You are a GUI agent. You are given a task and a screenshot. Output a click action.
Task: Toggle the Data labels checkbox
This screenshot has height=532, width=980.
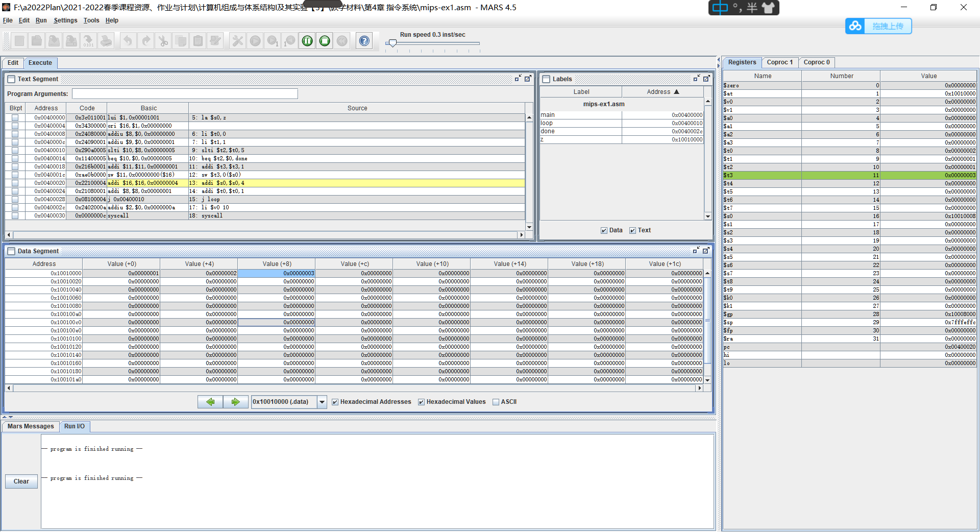tap(604, 230)
